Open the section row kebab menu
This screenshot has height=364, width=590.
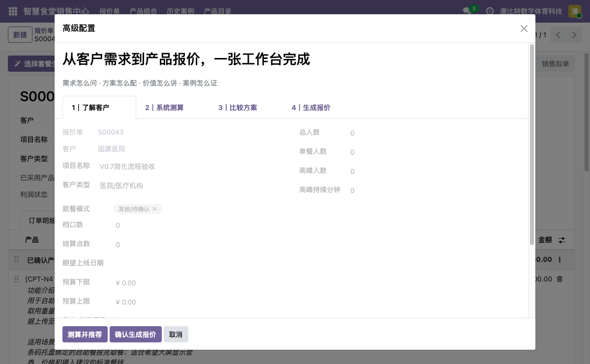[560, 259]
